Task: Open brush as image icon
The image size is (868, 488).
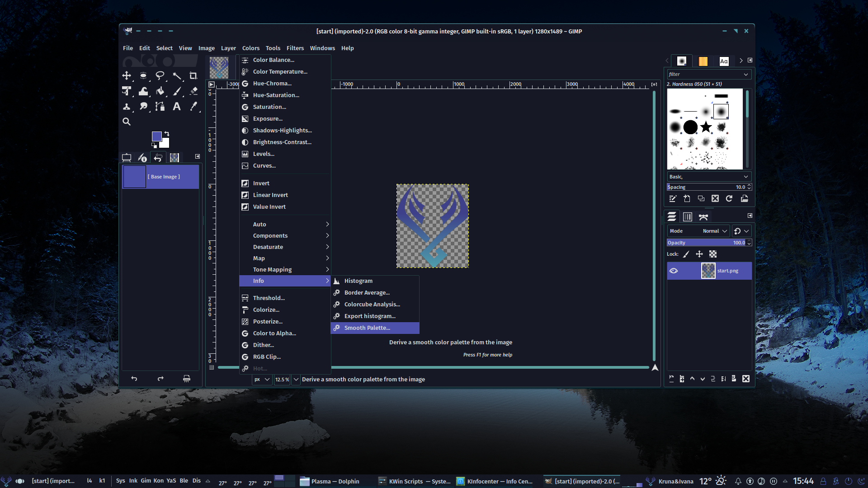Action: point(744,199)
